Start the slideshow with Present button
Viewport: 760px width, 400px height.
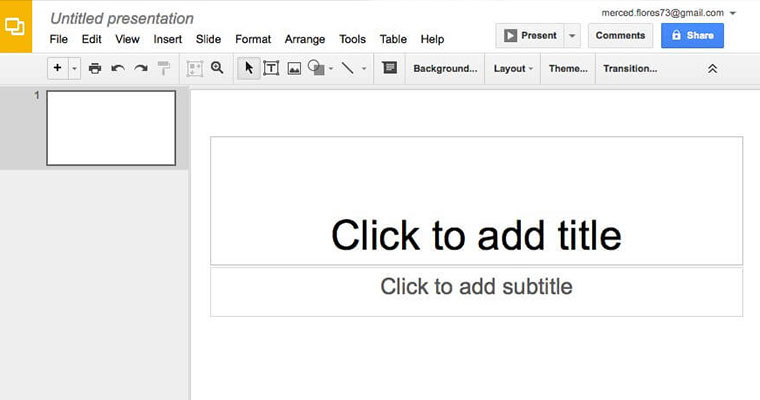(x=530, y=35)
